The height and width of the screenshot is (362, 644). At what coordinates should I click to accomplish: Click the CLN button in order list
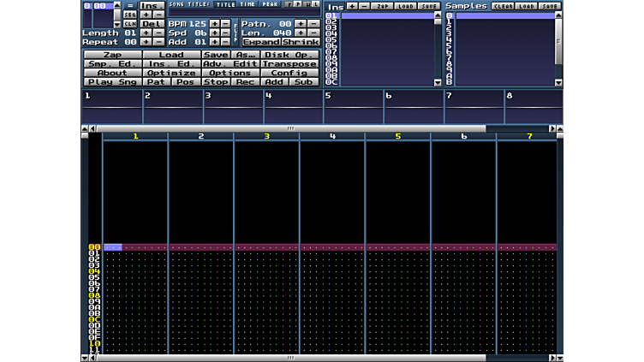coord(129,24)
